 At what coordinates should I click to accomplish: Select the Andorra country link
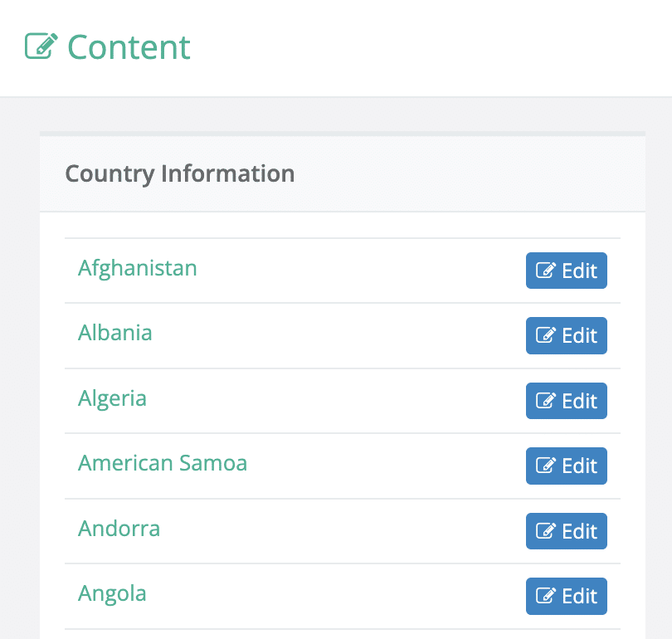119,529
